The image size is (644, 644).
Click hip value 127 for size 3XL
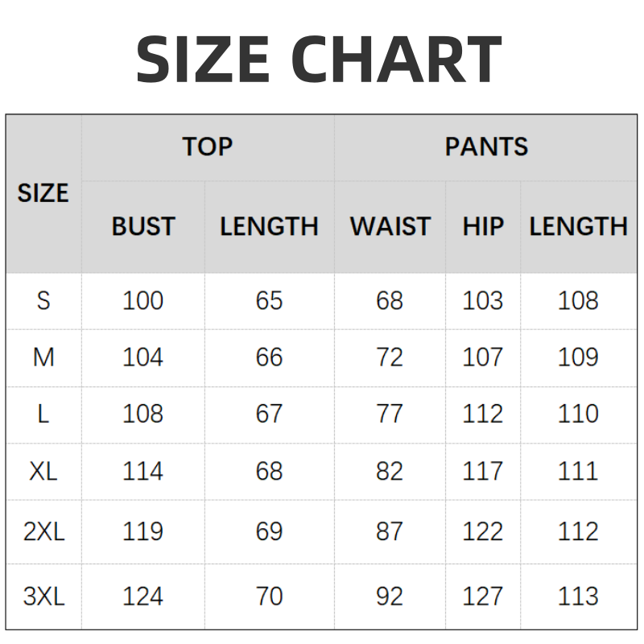point(482,597)
